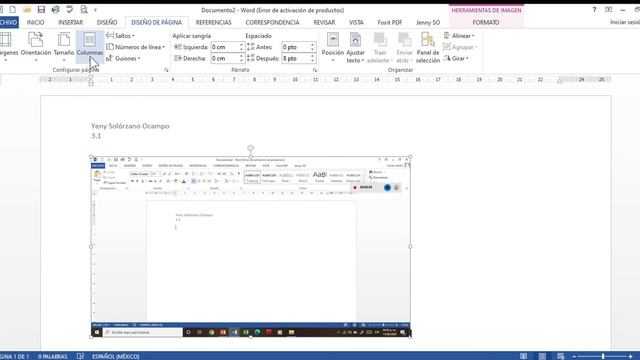
Task: Click the image rotation handle above picture
Action: 251,148
